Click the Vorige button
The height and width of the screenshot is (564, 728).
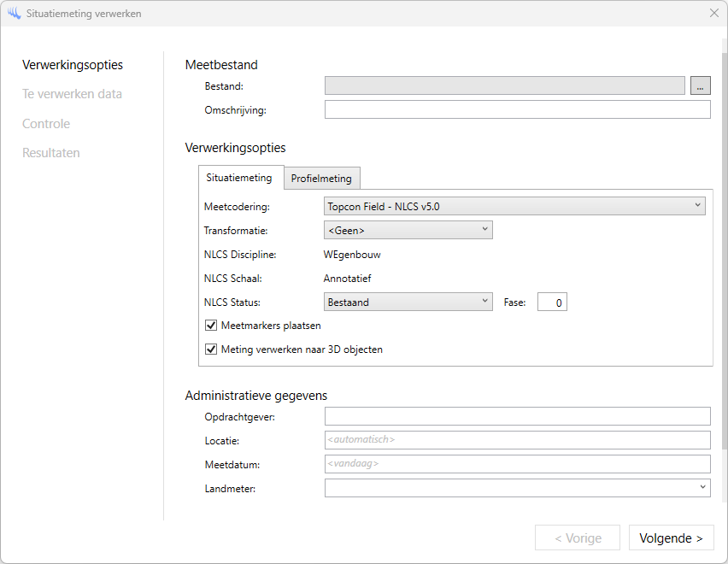point(578,538)
